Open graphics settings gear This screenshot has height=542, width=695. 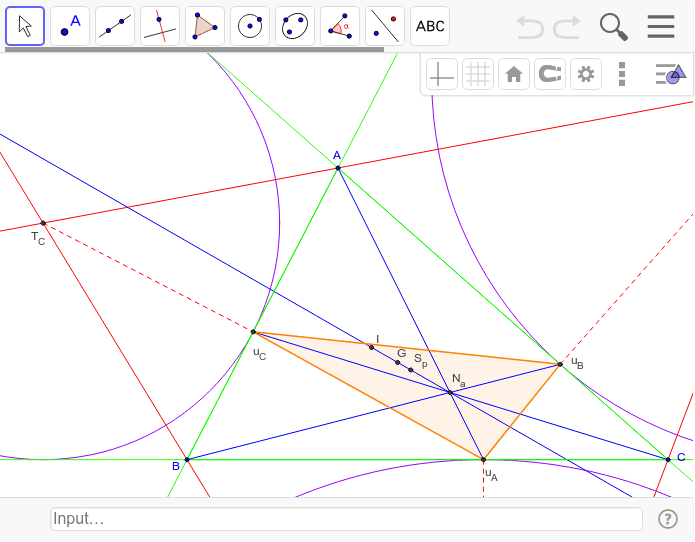click(x=586, y=74)
